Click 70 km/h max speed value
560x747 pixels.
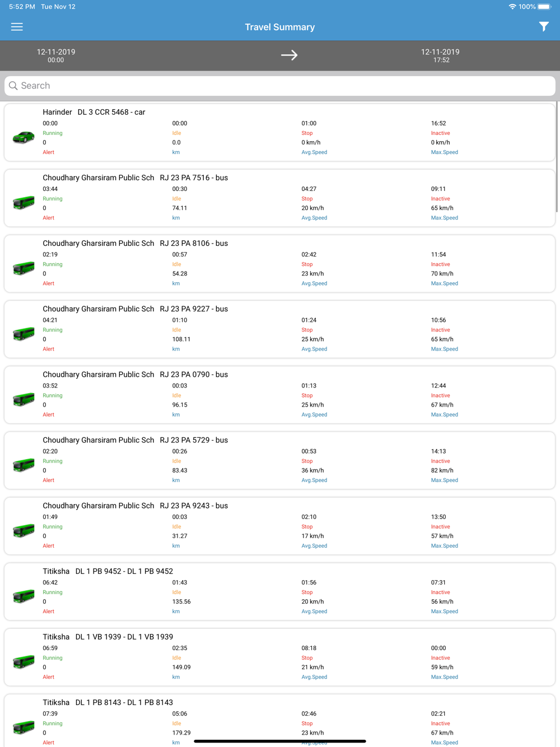click(x=442, y=273)
